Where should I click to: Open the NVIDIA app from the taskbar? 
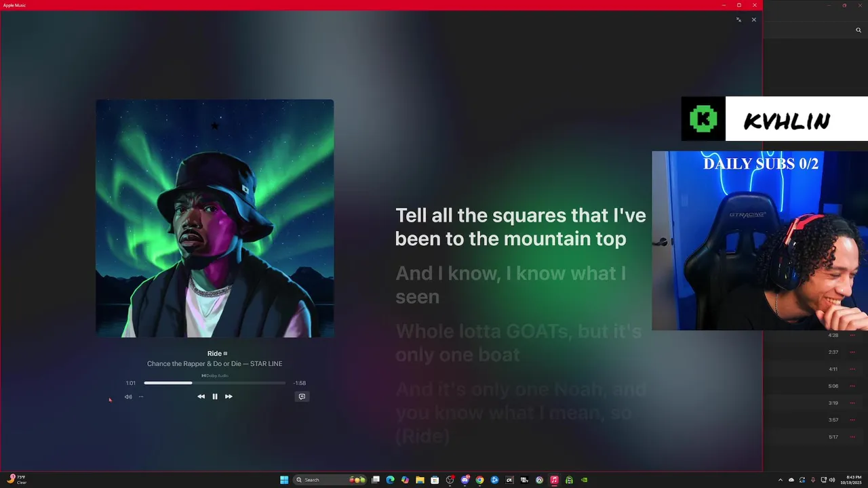click(x=584, y=480)
